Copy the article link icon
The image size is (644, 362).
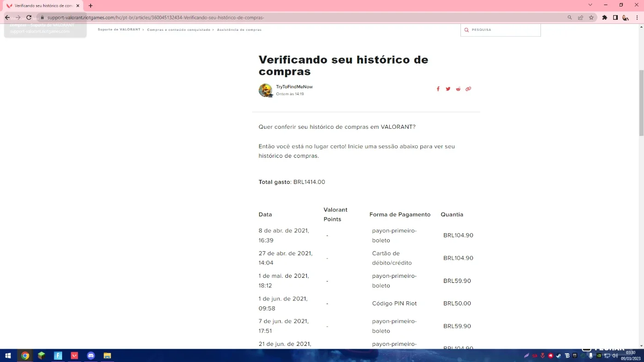click(468, 89)
